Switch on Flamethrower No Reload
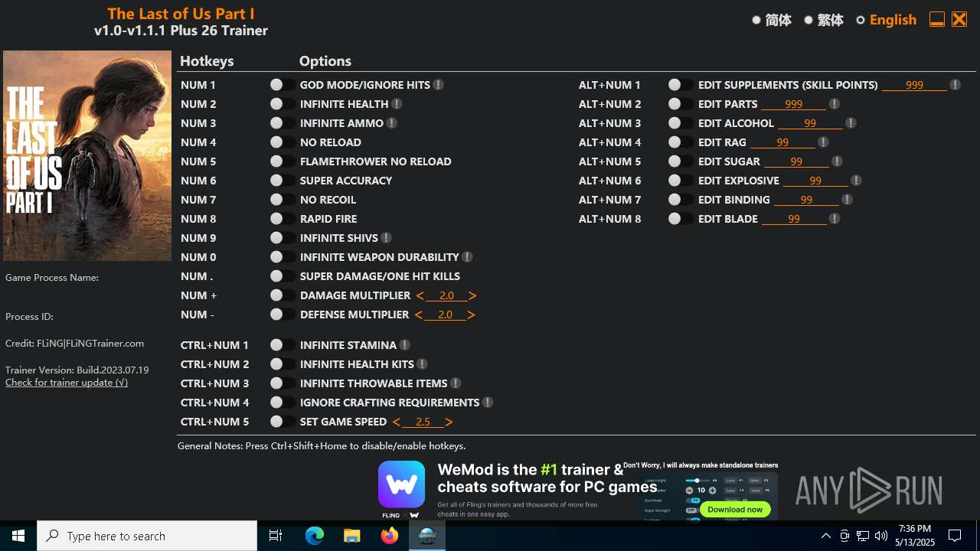This screenshot has height=551, width=980. (283, 161)
